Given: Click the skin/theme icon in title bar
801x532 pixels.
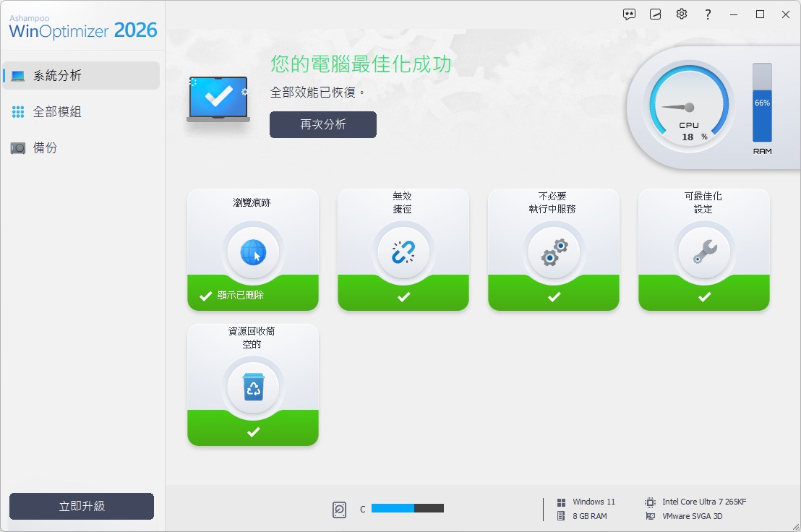Looking at the screenshot, I should pos(656,14).
